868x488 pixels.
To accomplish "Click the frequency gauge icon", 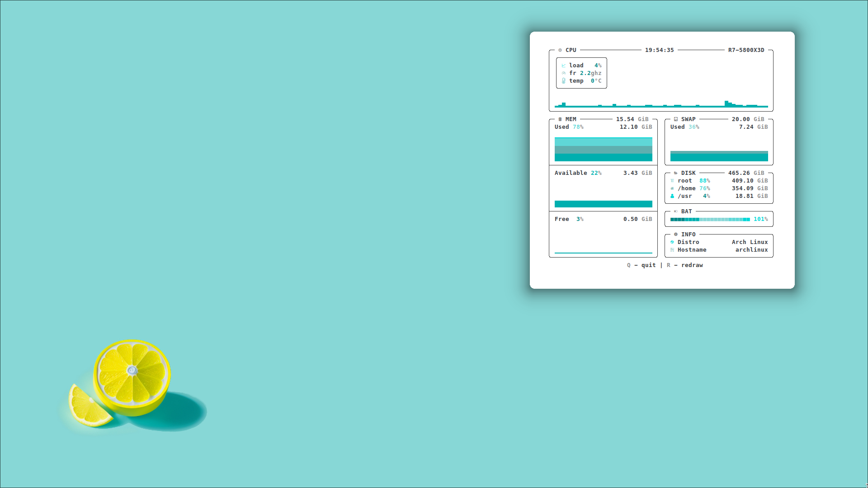I will pyautogui.click(x=564, y=73).
